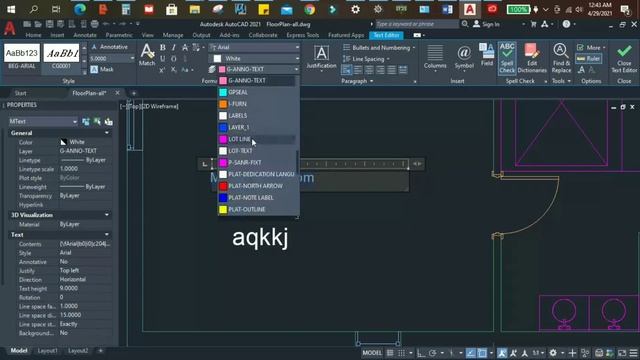Open the MText object type dropdown
640x360 pixels.
[x=43, y=121]
